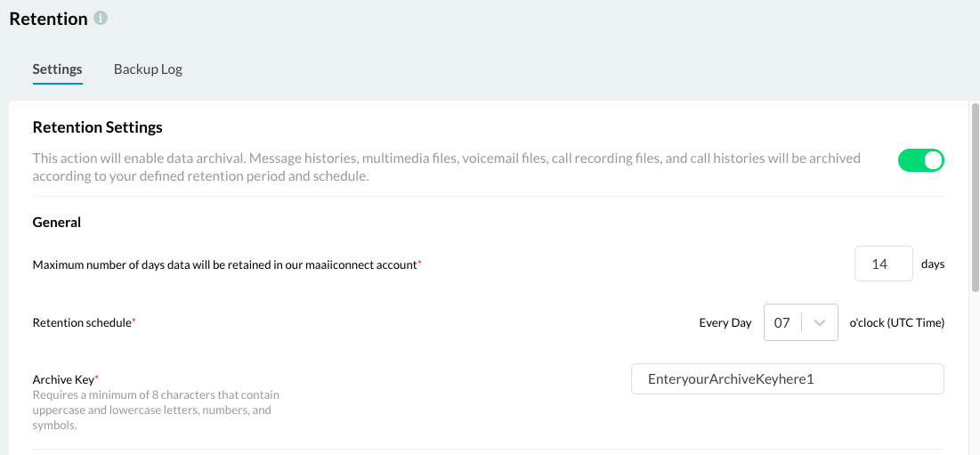Screen dimensions: 980x455
Task: Expand the retention schedule hour chevron
Action: [820, 322]
